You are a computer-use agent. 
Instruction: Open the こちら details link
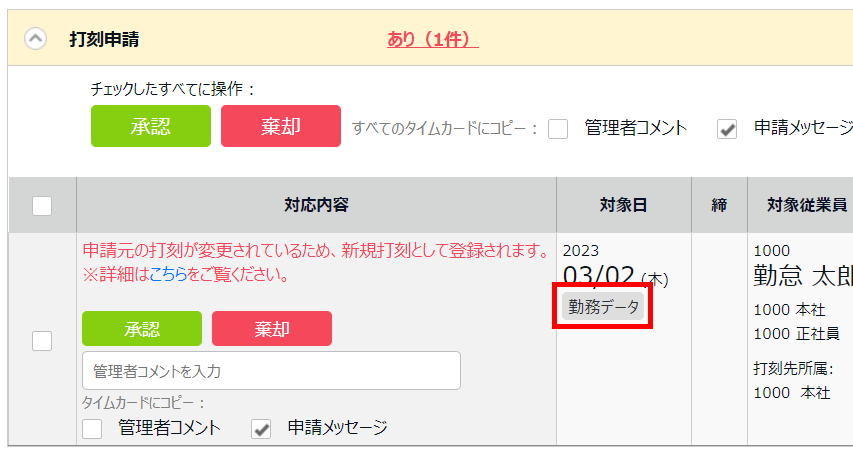coord(168,274)
